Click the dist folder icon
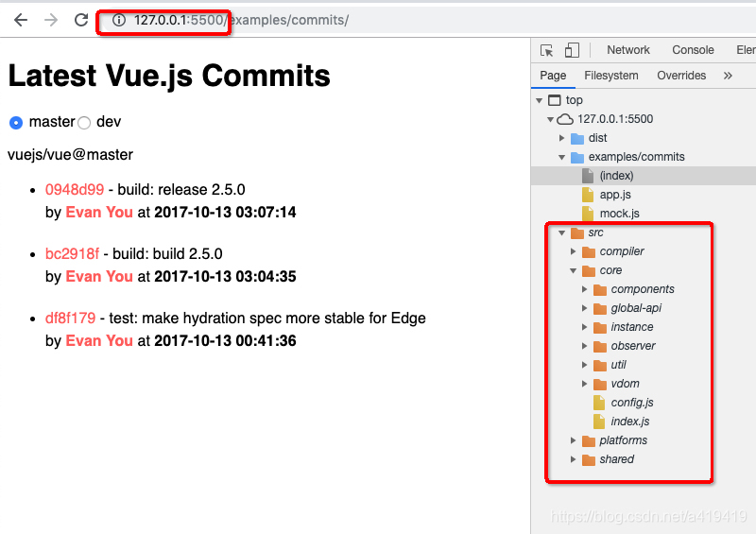756x534 pixels. tap(577, 138)
